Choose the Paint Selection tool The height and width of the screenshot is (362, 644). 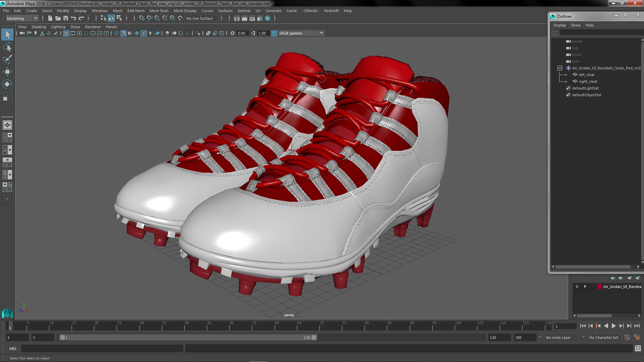7,59
